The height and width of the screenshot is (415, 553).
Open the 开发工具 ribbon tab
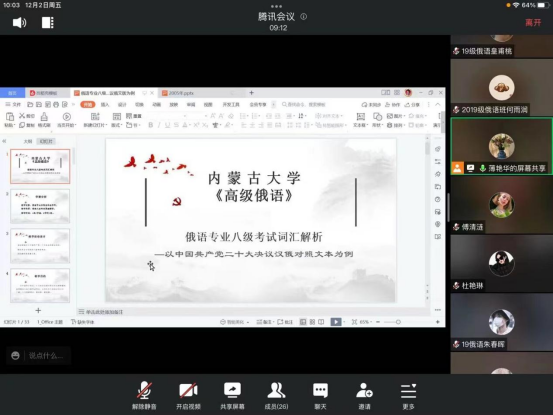point(231,104)
